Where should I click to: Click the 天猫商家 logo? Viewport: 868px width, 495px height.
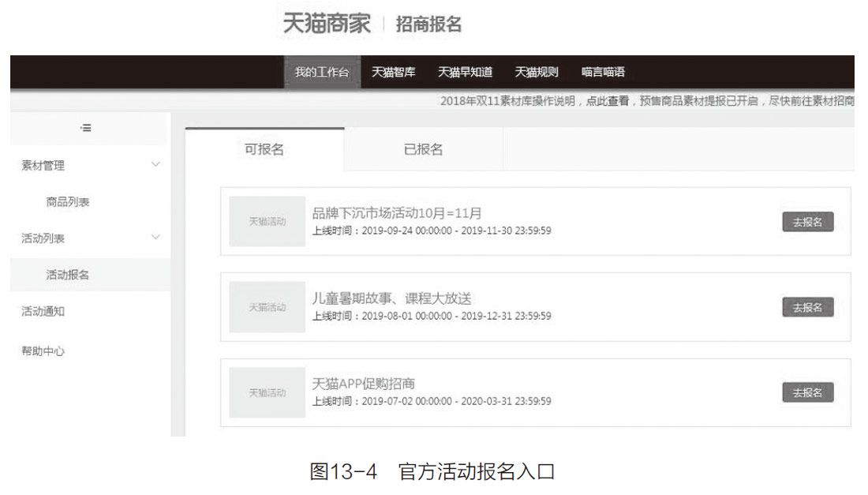coord(326,24)
